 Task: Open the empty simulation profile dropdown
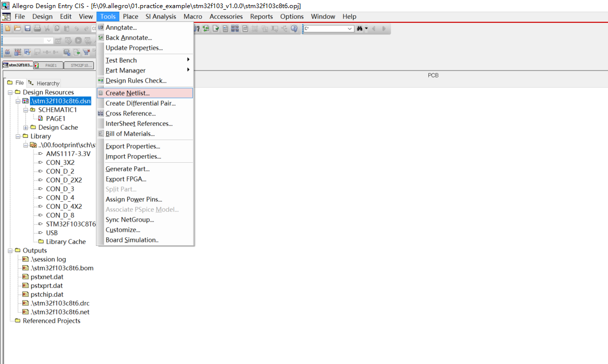tap(49, 41)
